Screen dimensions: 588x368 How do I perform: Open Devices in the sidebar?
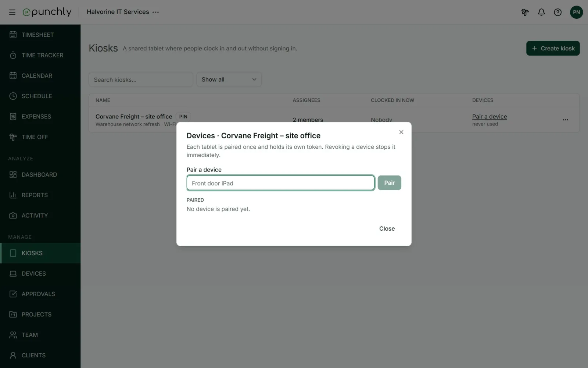[40, 273]
